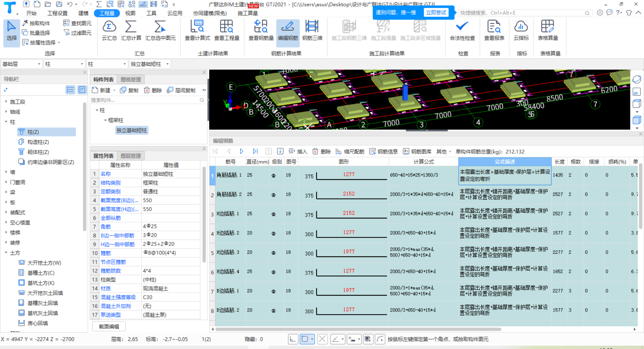Viewport: 644px width, 349px height.
Task: Switch to 图纸管理 tab
Action: tap(131, 80)
